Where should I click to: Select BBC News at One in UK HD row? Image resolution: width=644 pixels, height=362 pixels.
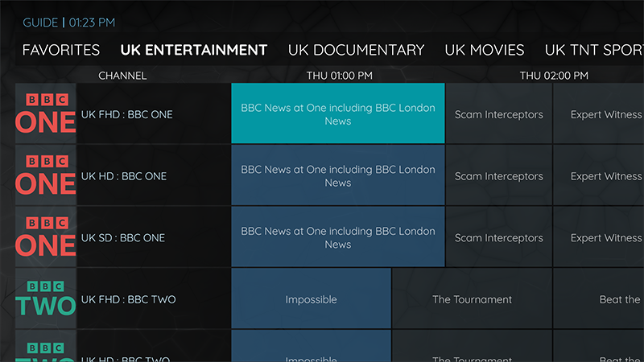(338, 176)
